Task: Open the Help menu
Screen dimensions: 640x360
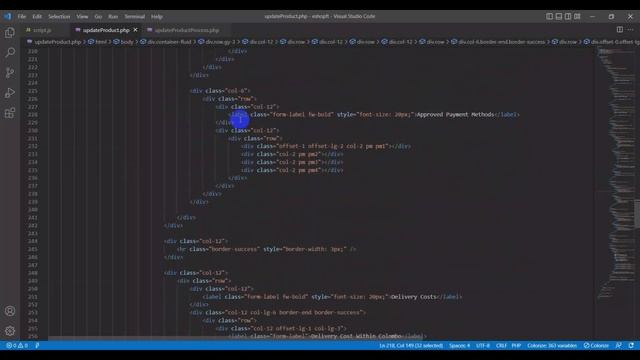Action: (x=157, y=16)
